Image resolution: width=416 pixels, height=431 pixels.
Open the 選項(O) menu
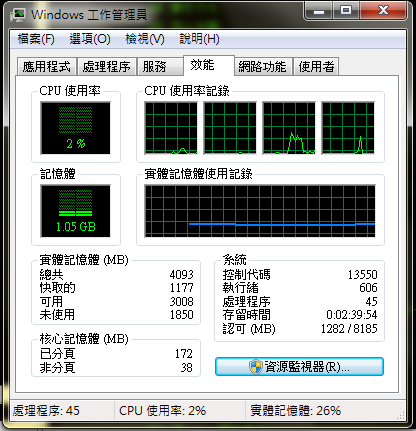[90, 39]
